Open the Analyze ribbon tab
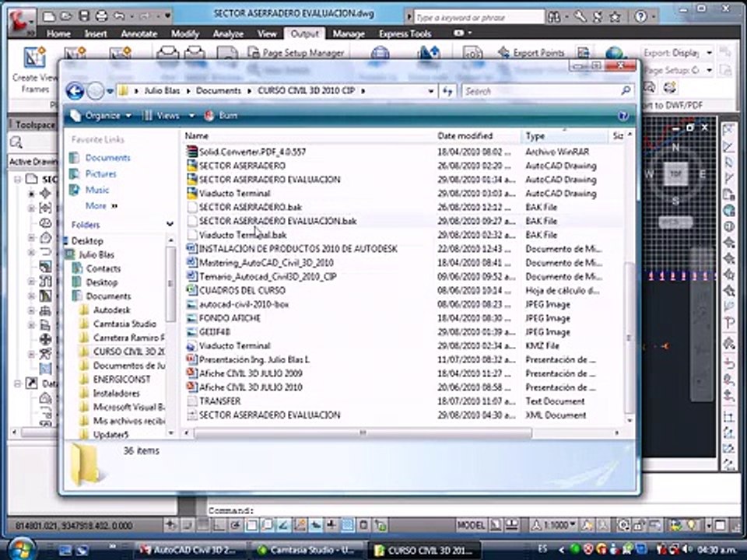This screenshot has width=747, height=560. tap(228, 33)
